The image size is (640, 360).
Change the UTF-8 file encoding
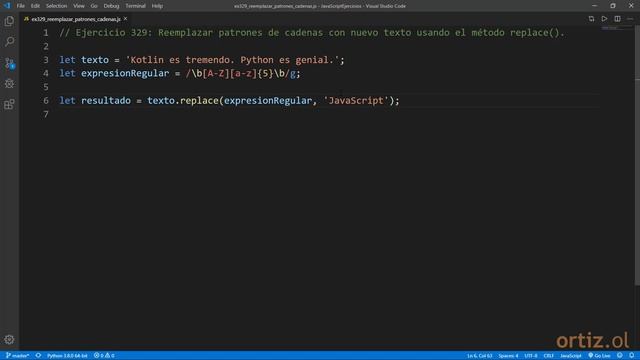[x=531, y=356]
